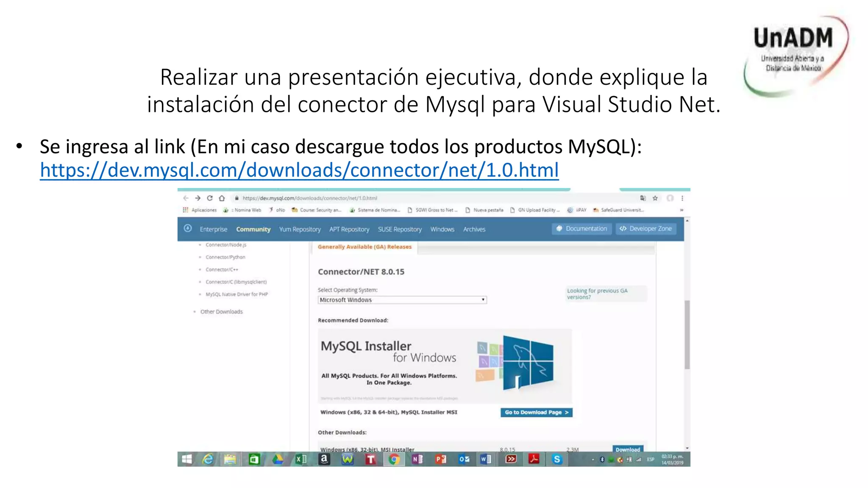Switch to Google Chrome in the taskbar
The image size is (868, 488).
(x=394, y=459)
